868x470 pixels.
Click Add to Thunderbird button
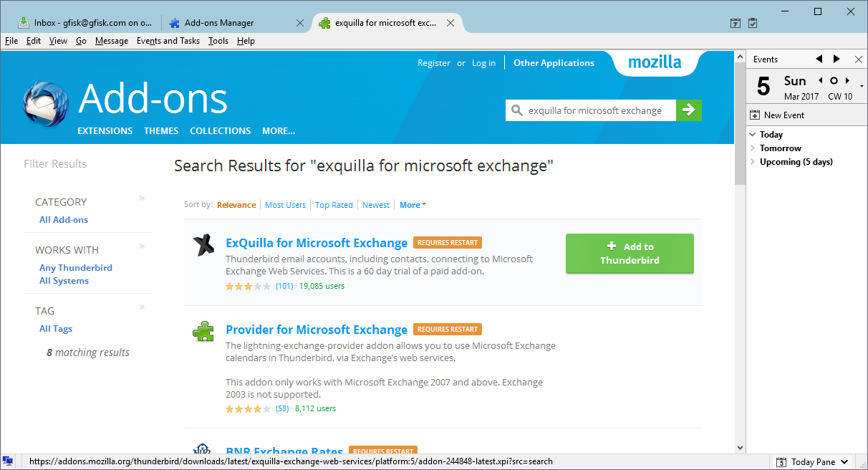[630, 254]
